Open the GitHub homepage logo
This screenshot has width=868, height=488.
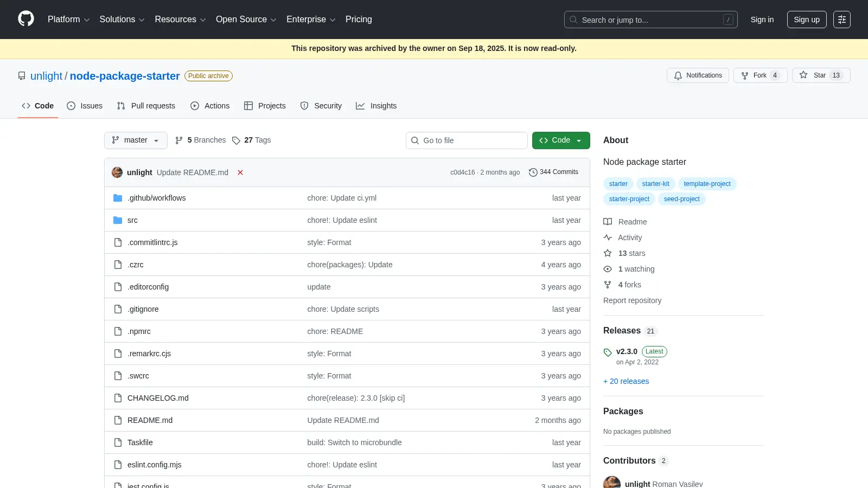tap(26, 19)
